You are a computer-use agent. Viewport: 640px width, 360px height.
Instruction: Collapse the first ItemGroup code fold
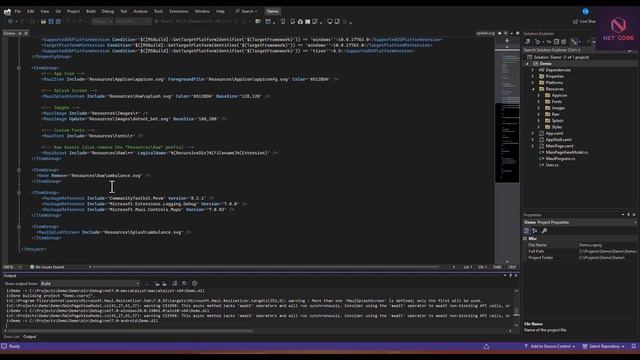point(19,68)
